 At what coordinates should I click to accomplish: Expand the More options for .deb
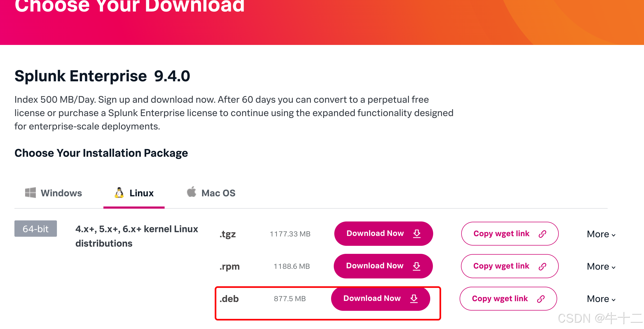601,299
